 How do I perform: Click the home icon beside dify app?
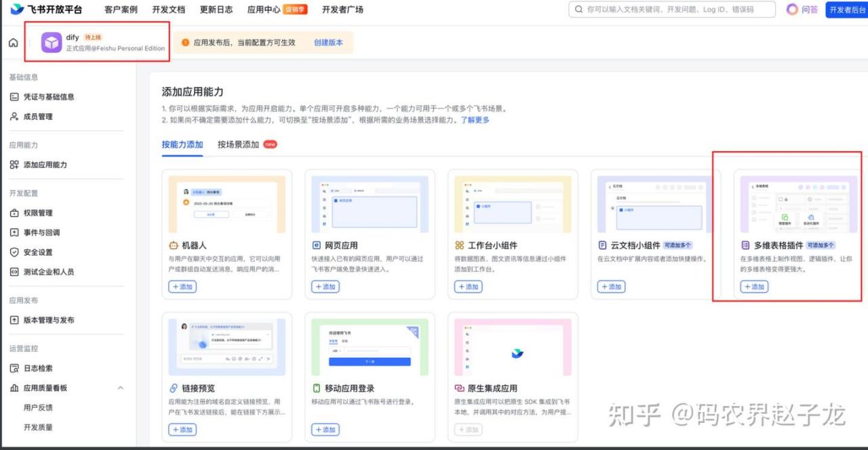[14, 43]
